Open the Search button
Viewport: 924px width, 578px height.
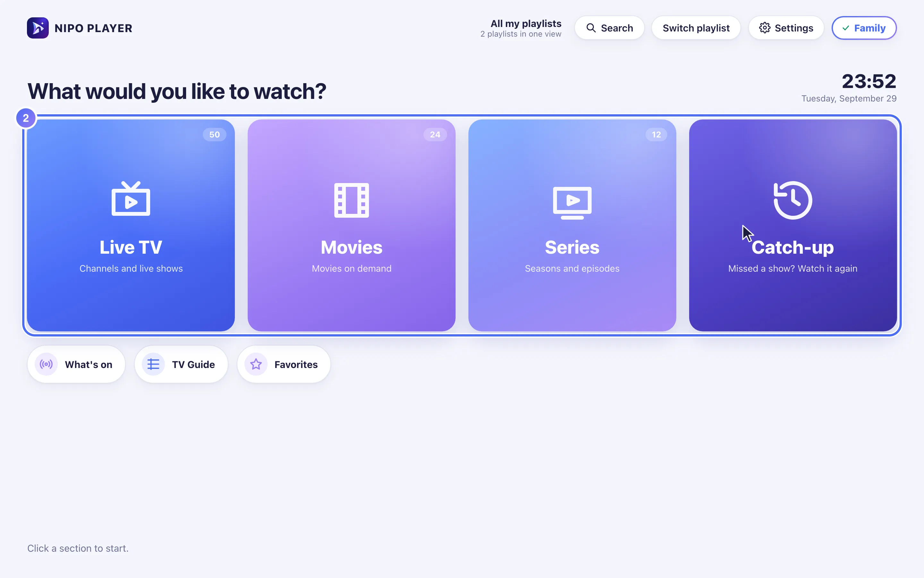point(609,28)
